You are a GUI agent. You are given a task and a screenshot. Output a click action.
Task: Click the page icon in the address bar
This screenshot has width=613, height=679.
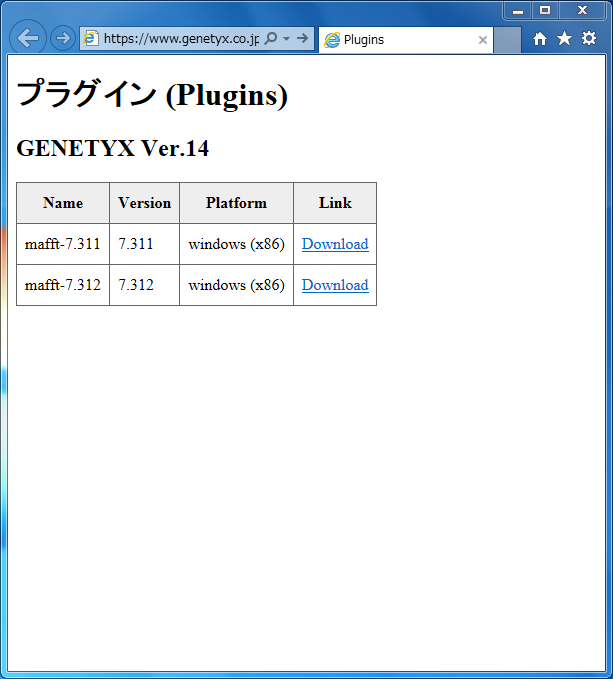point(90,38)
